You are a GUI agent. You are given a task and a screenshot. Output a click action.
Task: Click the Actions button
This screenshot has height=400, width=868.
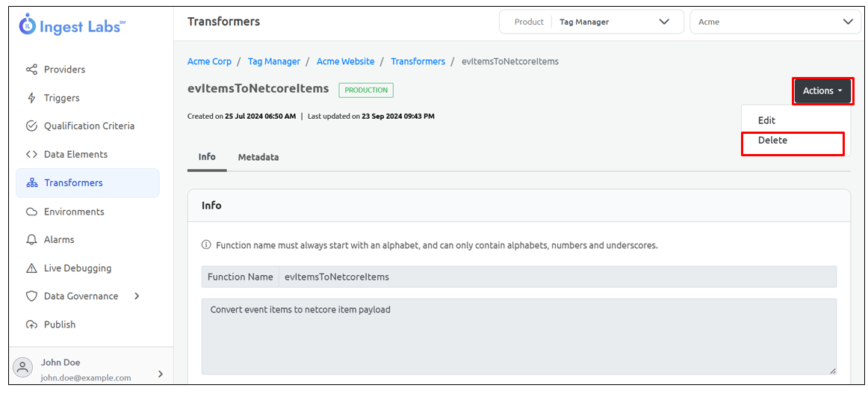coord(822,90)
